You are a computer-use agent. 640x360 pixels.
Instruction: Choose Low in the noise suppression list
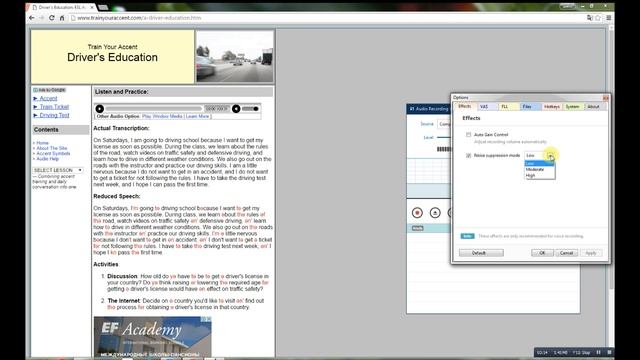pos(540,164)
